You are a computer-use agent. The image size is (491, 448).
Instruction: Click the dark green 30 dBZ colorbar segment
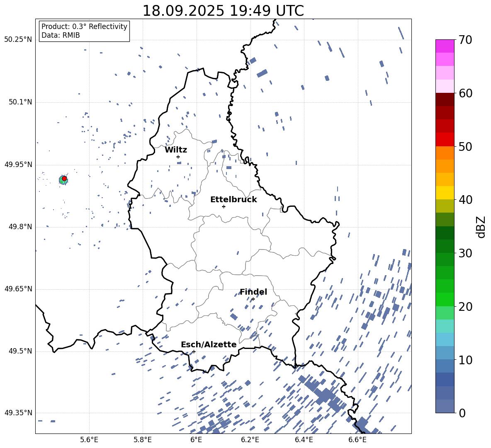click(x=445, y=246)
